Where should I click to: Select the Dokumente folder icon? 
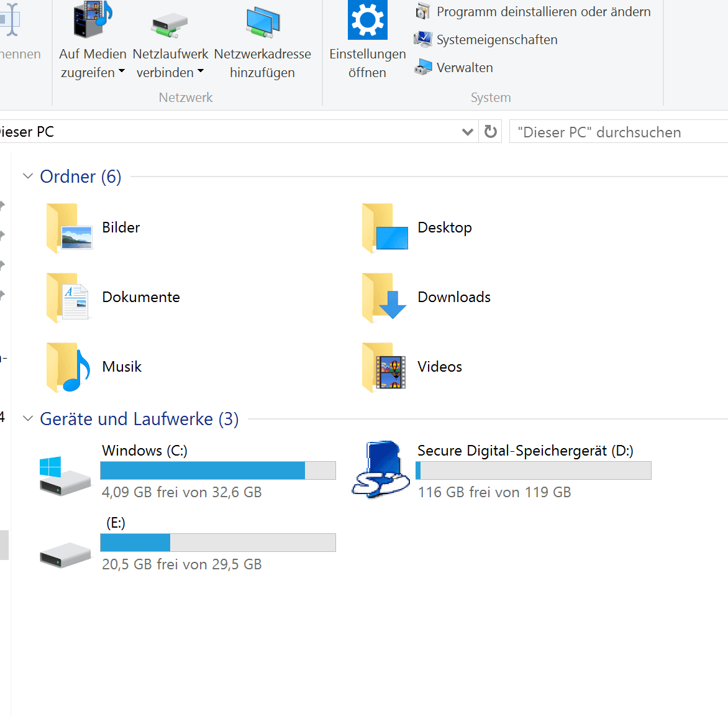click(x=68, y=298)
